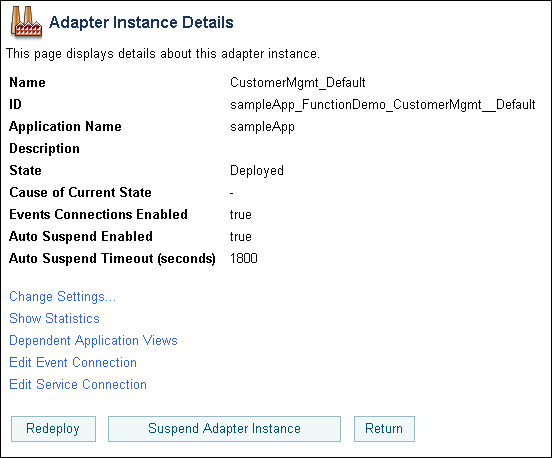Click Auto Suspend Enabled true value
Image resolution: width=552 pixels, height=458 pixels.
[240, 237]
